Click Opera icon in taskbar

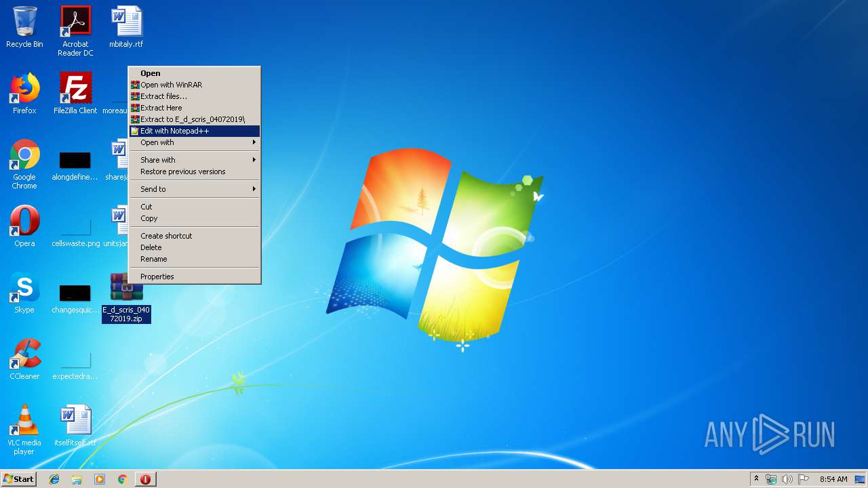coord(145,479)
